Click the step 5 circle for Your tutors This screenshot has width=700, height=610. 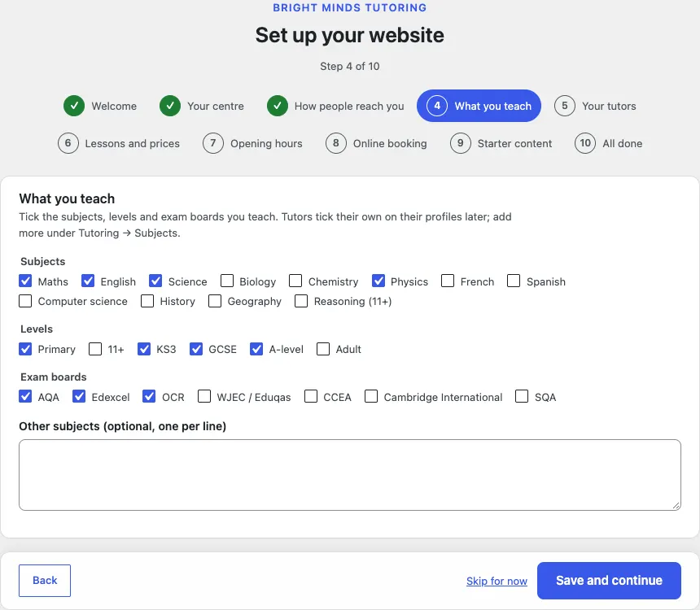pyautogui.click(x=565, y=106)
